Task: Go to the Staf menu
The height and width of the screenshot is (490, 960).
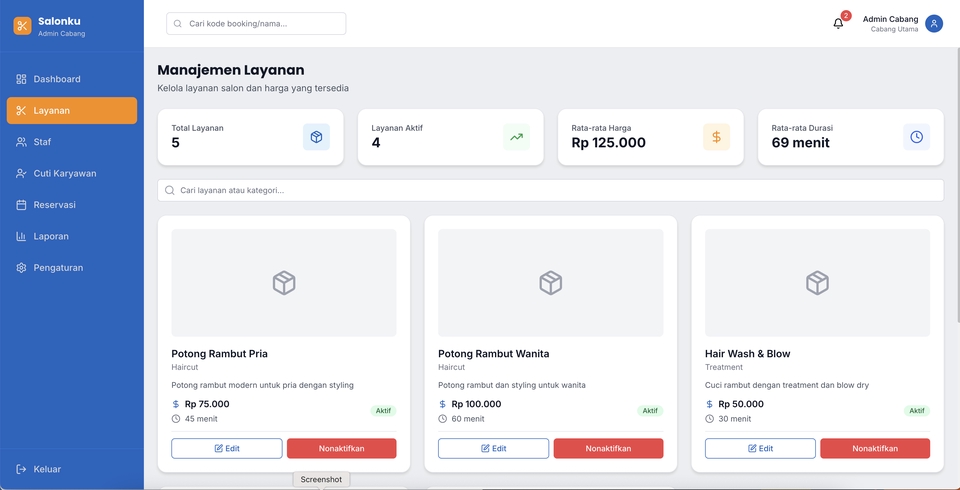Action: click(x=42, y=142)
